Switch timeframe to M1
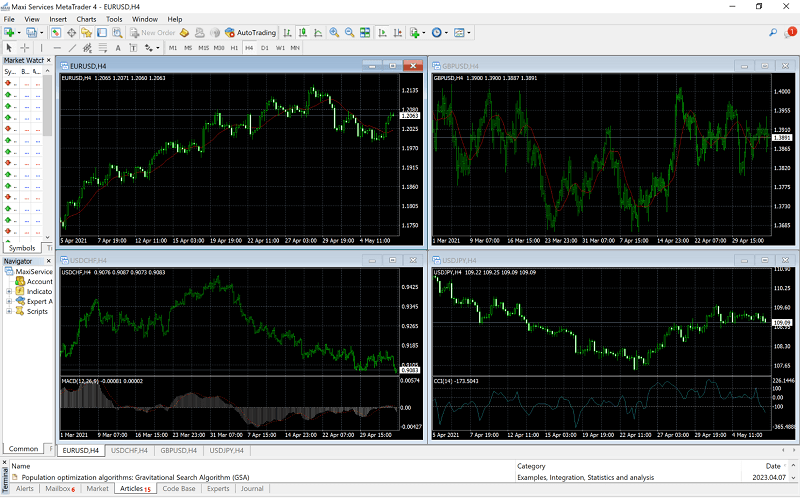 point(173,48)
